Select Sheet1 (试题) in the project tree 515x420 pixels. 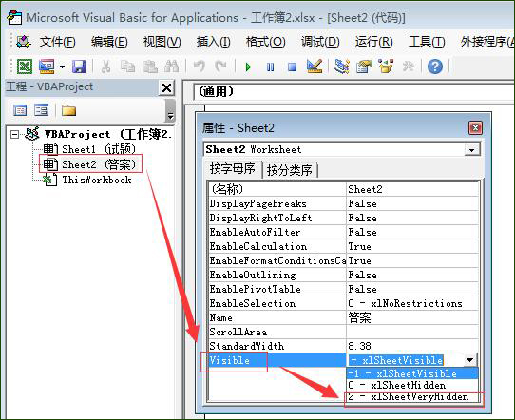click(x=89, y=149)
